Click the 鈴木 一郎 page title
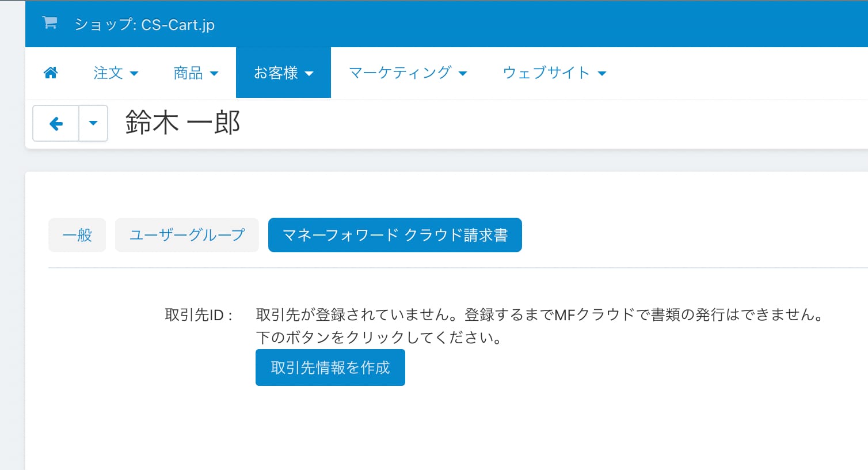 click(x=182, y=123)
